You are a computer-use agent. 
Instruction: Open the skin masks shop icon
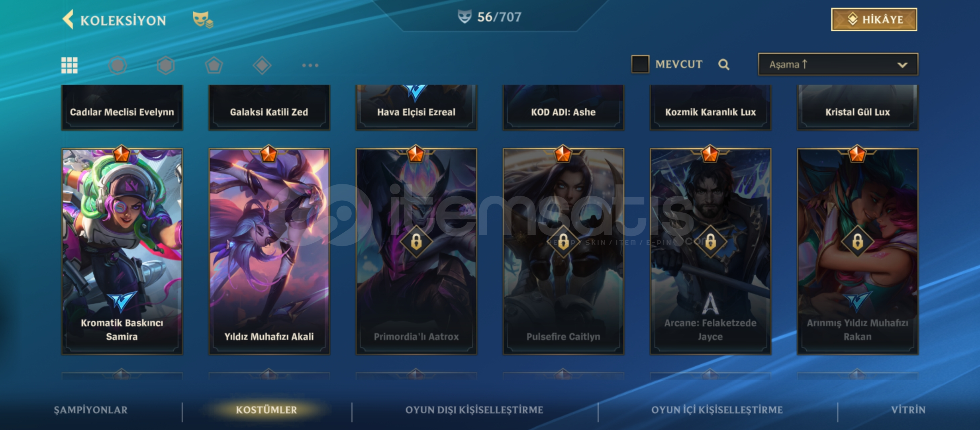(203, 20)
